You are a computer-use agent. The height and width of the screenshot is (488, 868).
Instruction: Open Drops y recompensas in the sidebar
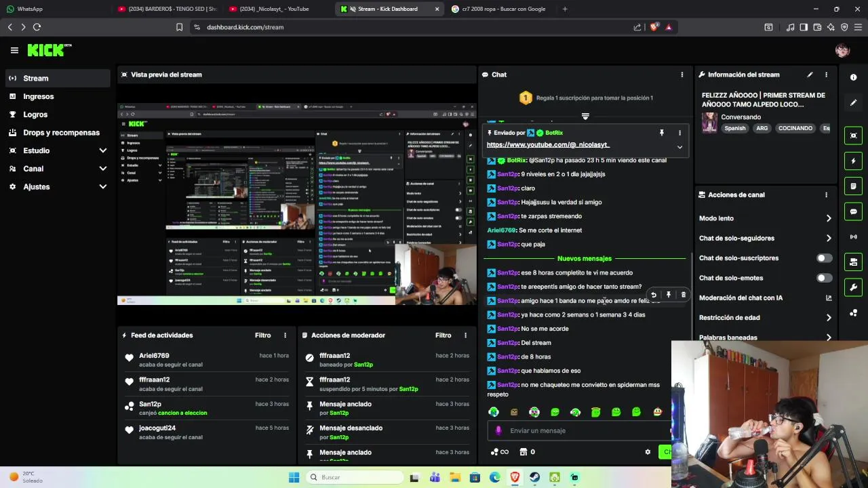(x=57, y=133)
